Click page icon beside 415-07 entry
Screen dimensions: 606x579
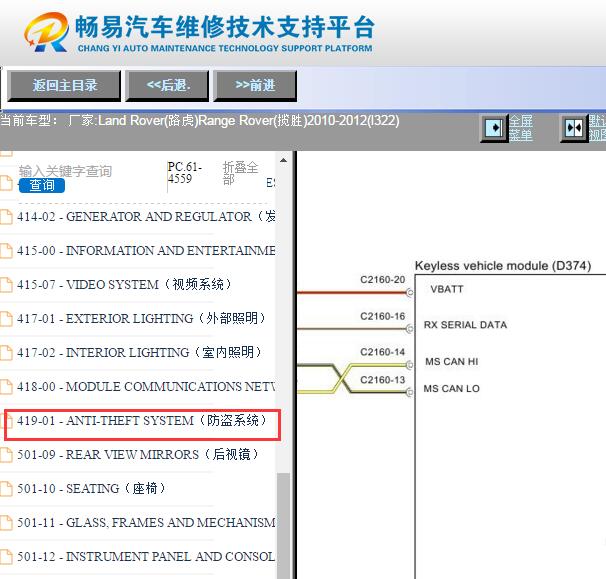[6, 285]
